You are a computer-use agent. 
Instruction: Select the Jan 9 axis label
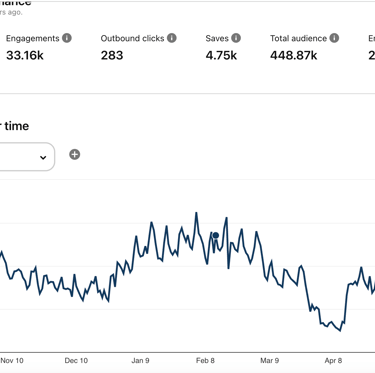pyautogui.click(x=140, y=360)
